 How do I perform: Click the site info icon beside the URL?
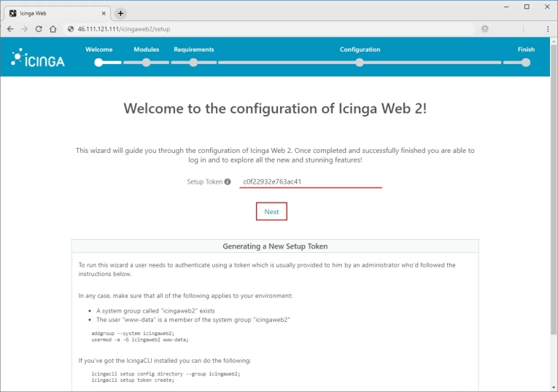coord(71,28)
